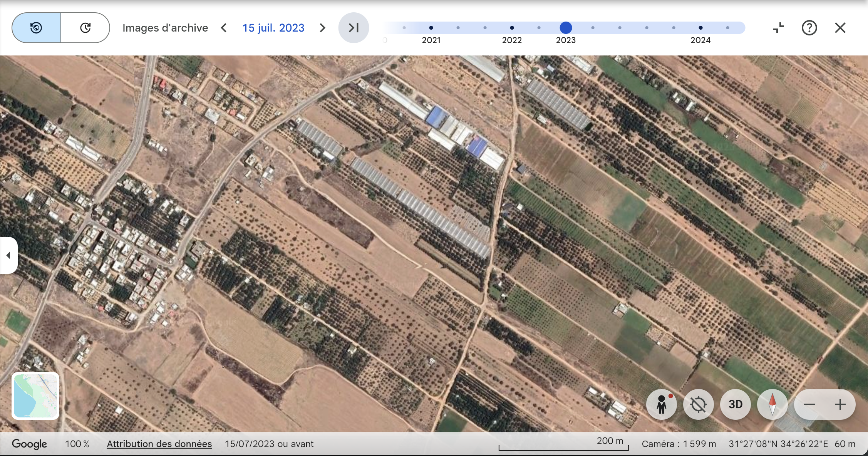Click the Images d'archive label
868x456 pixels.
click(x=165, y=28)
